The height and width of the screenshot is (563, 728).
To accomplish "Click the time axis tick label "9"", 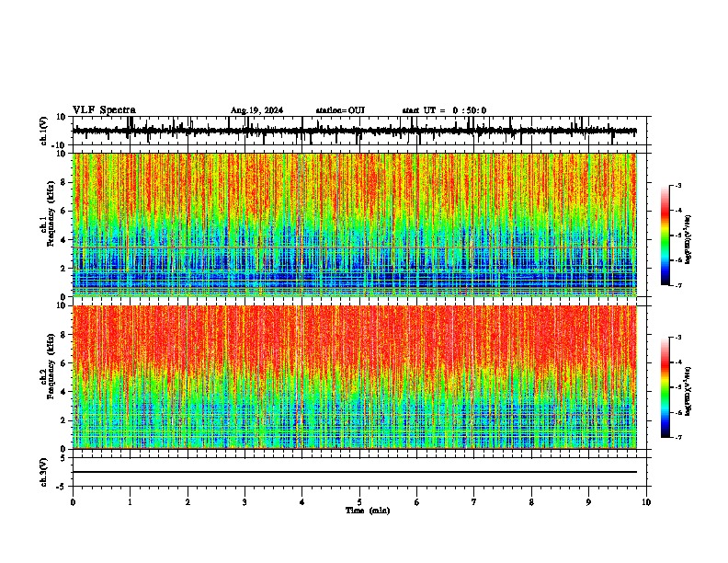I will (x=588, y=502).
